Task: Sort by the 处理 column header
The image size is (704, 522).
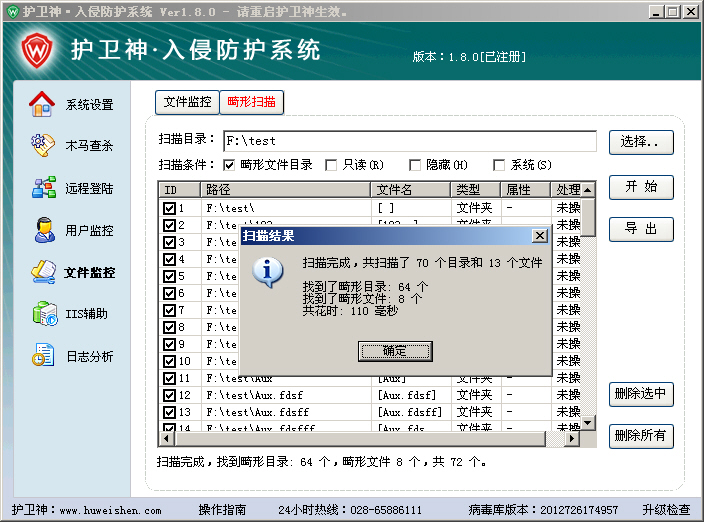Action: click(x=566, y=190)
